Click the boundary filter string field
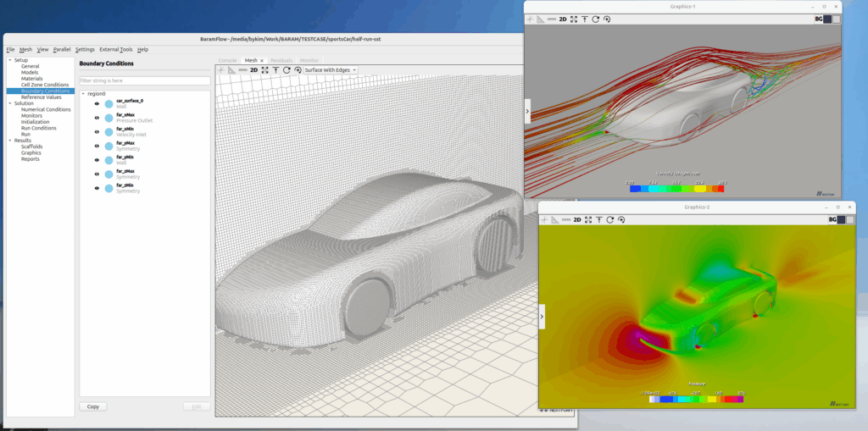Viewport: 868px width, 431px height. coord(145,80)
